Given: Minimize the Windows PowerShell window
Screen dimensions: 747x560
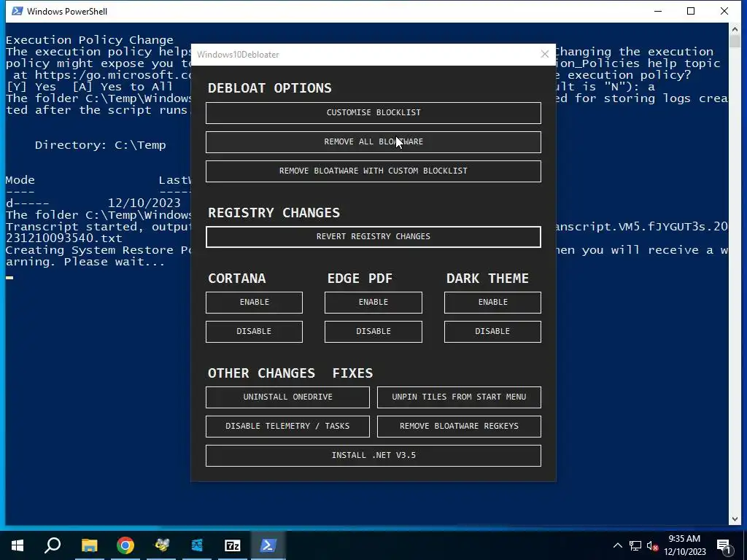Looking at the screenshot, I should (658, 11).
